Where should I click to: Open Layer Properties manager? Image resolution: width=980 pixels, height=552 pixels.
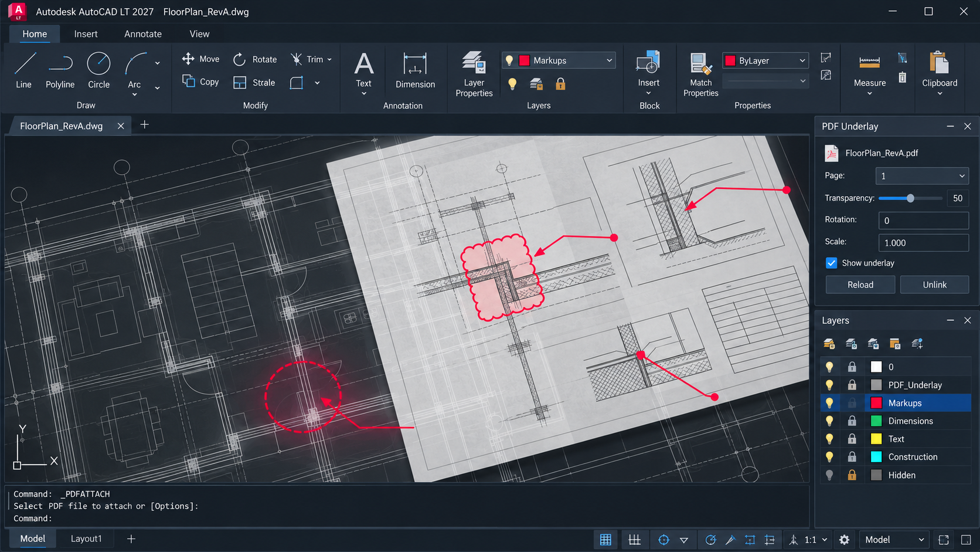tap(474, 73)
